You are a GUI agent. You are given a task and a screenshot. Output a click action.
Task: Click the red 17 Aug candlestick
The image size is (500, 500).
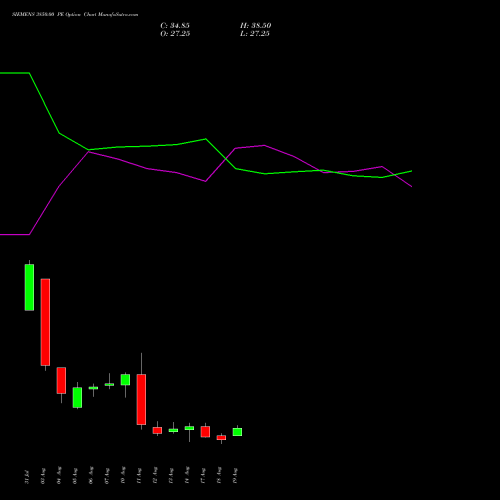click(205, 432)
